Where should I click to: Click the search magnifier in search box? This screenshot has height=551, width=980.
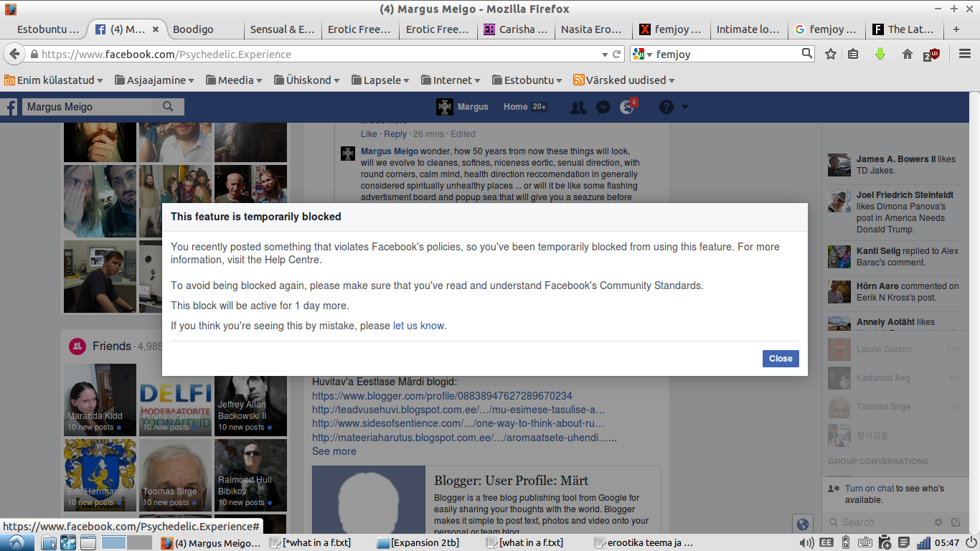click(807, 53)
